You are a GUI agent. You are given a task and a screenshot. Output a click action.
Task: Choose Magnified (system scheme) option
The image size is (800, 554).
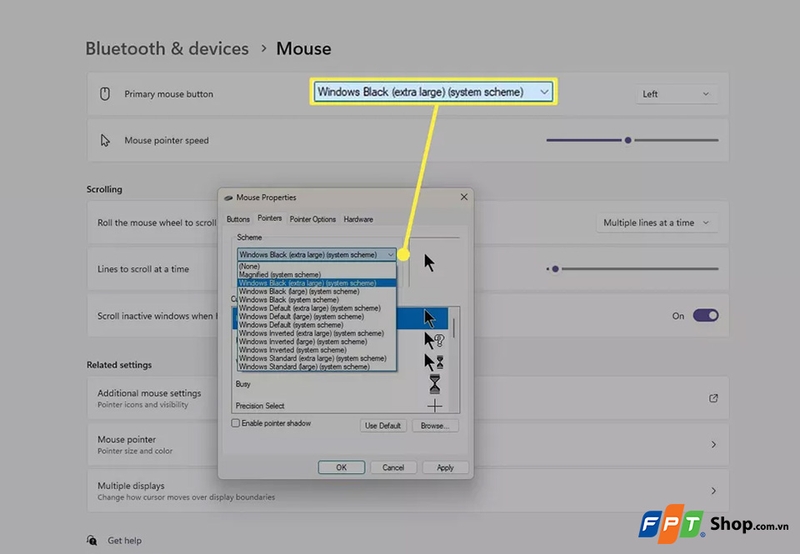coord(316,274)
